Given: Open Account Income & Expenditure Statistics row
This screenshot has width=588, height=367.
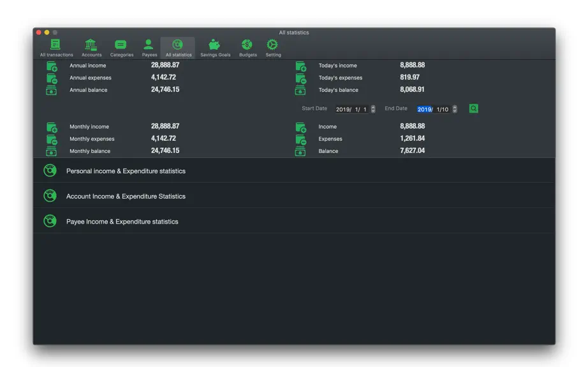Looking at the screenshot, I should [x=294, y=196].
